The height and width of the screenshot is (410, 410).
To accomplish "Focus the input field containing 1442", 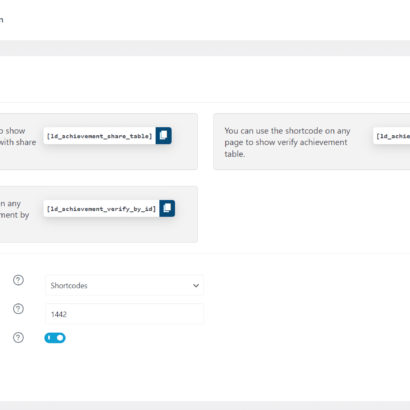I will 124,314.
